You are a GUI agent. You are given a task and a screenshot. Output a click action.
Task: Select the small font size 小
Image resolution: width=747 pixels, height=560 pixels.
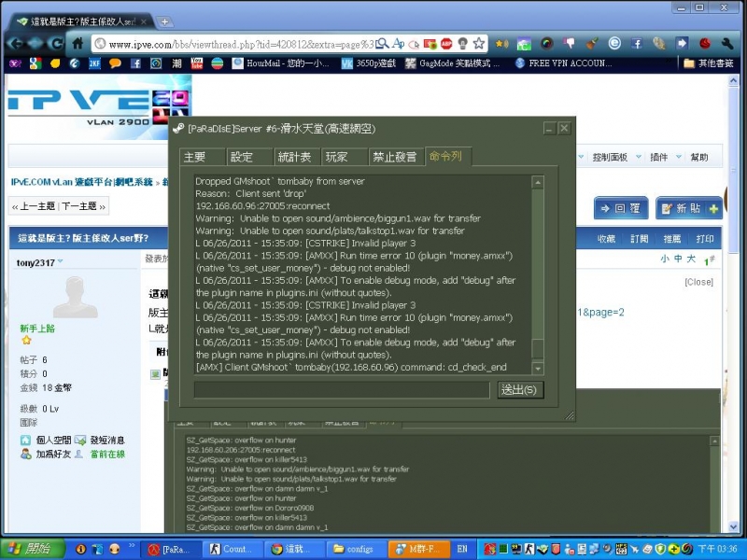[665, 259]
